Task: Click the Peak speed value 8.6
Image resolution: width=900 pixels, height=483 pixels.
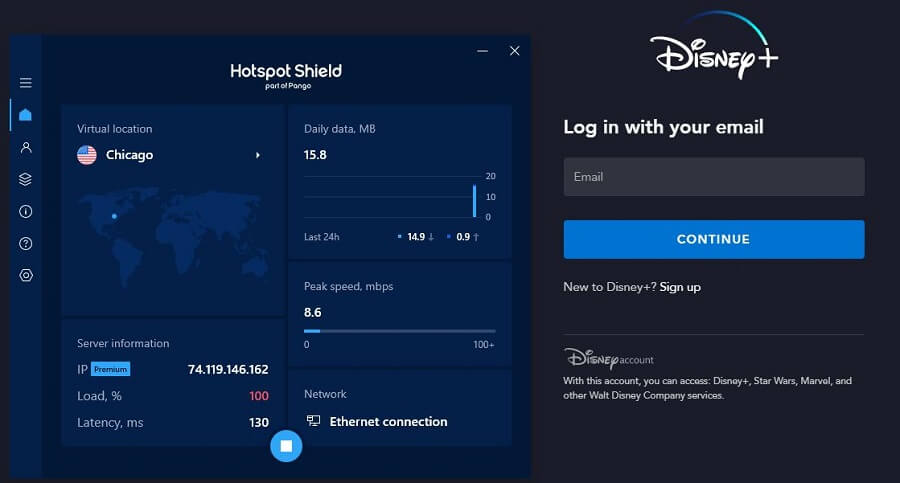Action: pyautogui.click(x=313, y=312)
